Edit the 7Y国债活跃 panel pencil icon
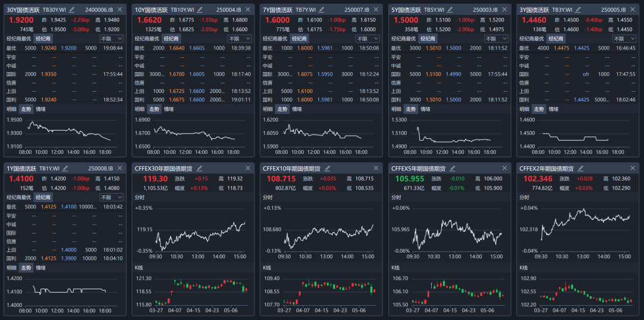This screenshot has width=644, height=320. click(x=321, y=10)
